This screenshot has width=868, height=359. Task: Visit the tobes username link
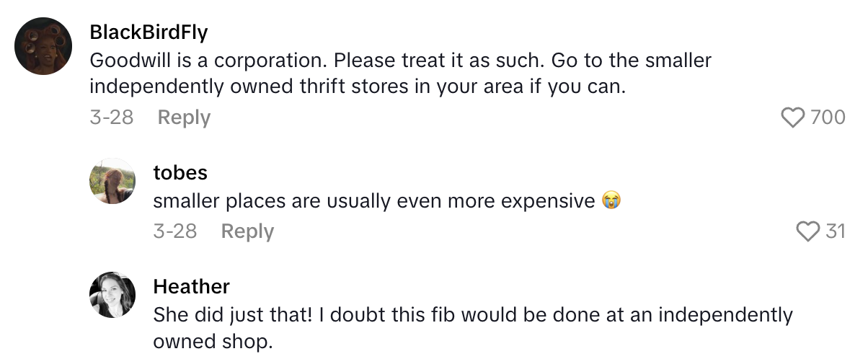(x=180, y=172)
